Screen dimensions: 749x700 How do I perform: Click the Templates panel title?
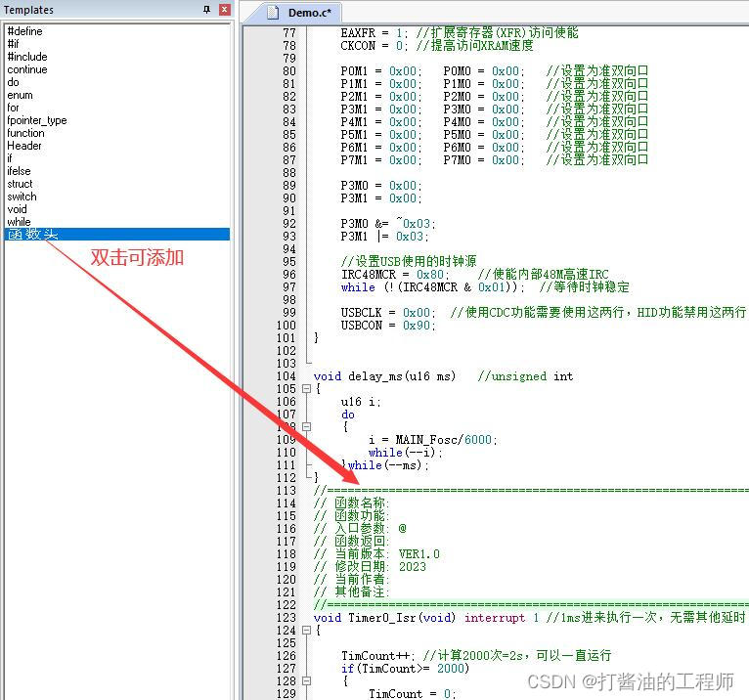[28, 10]
